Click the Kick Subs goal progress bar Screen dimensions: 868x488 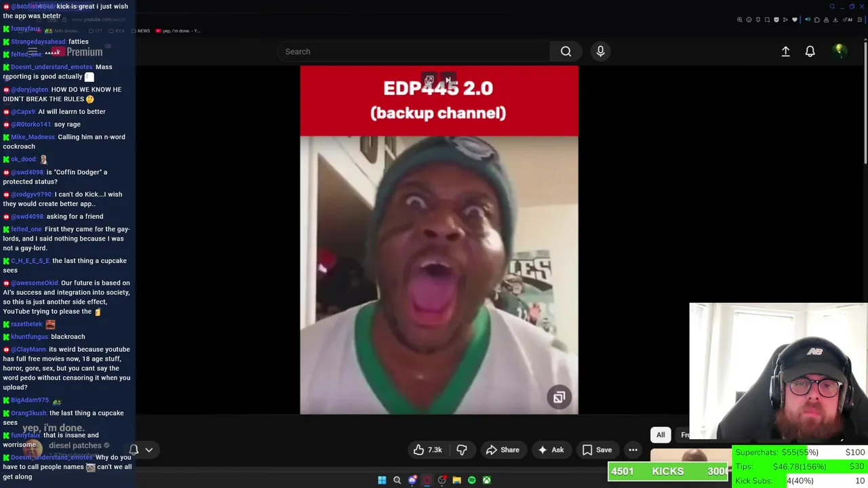click(x=800, y=481)
